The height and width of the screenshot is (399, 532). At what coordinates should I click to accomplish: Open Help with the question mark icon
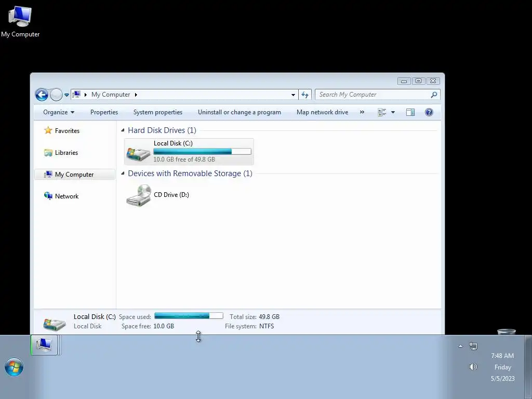(429, 112)
